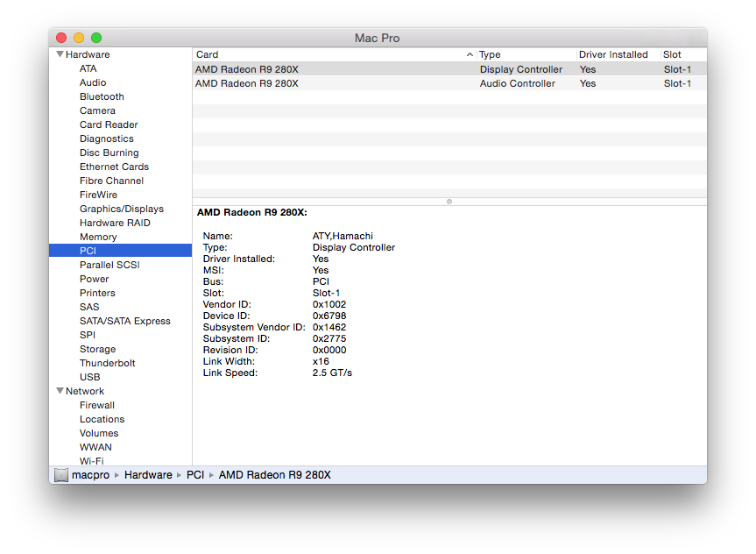The height and width of the screenshot is (554, 756).
Task: Show Memory information
Action: [98, 237]
